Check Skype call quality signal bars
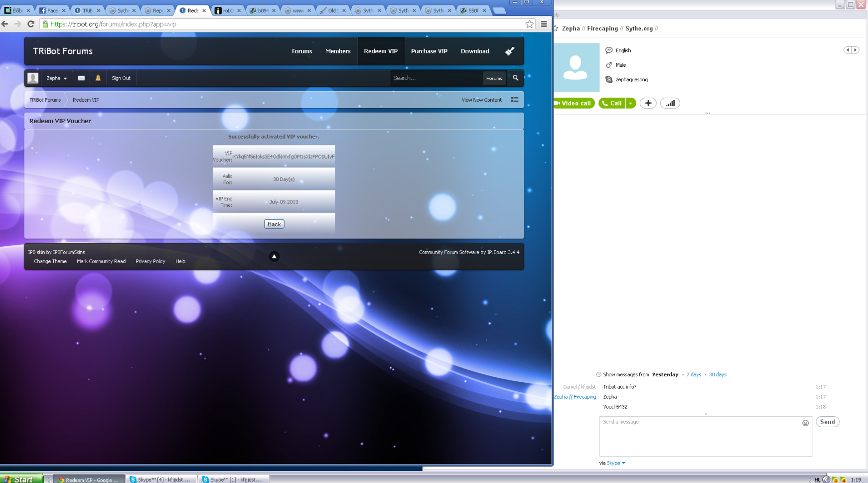Image resolution: width=868 pixels, height=483 pixels. click(x=670, y=103)
